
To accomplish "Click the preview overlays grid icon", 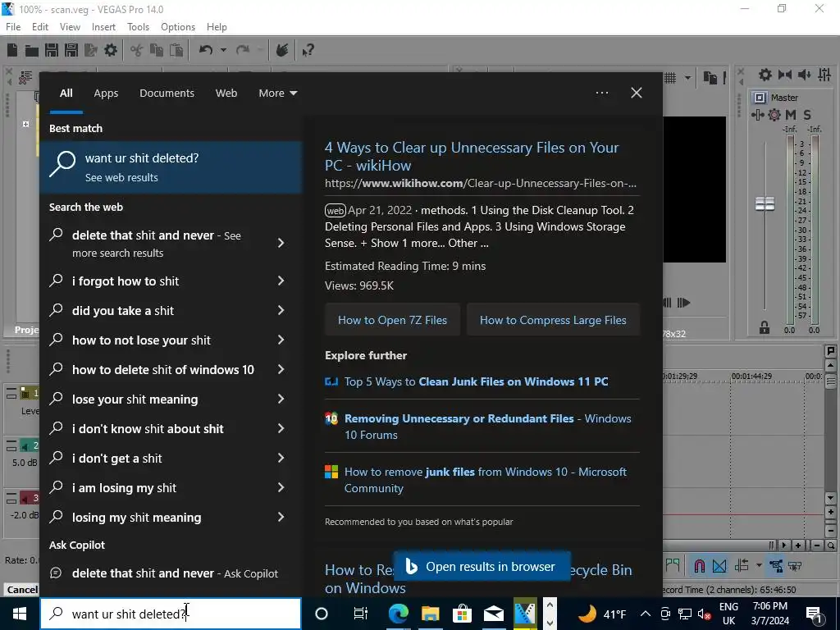I will pyautogui.click(x=670, y=78).
